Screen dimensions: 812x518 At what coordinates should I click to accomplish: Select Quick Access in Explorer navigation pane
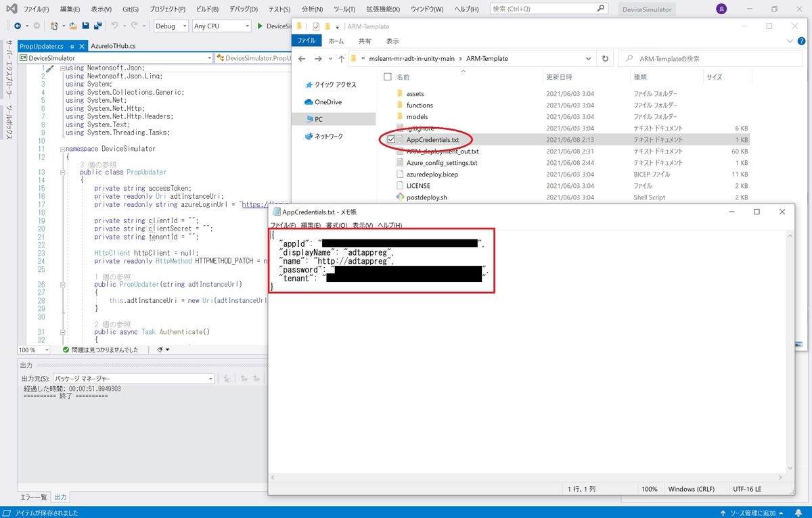330,85
